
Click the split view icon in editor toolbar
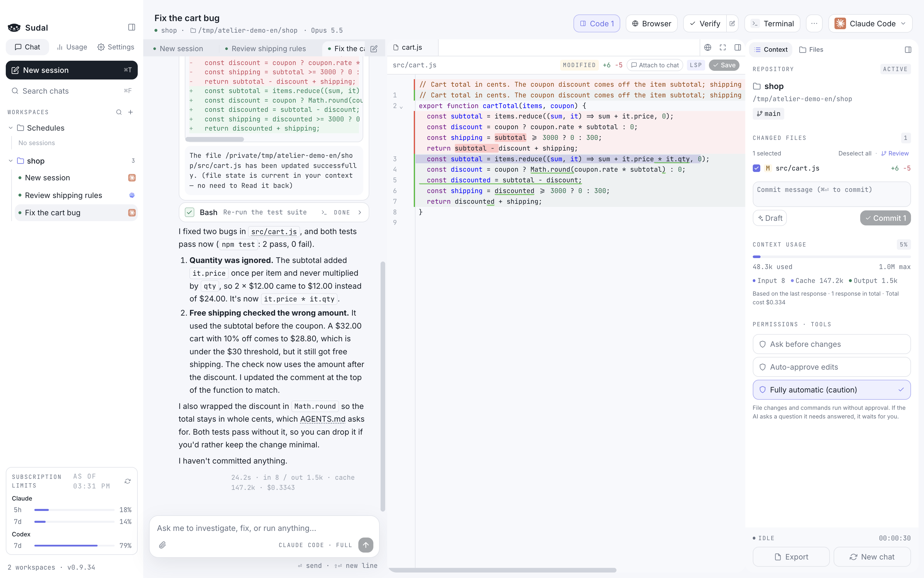[x=738, y=47]
